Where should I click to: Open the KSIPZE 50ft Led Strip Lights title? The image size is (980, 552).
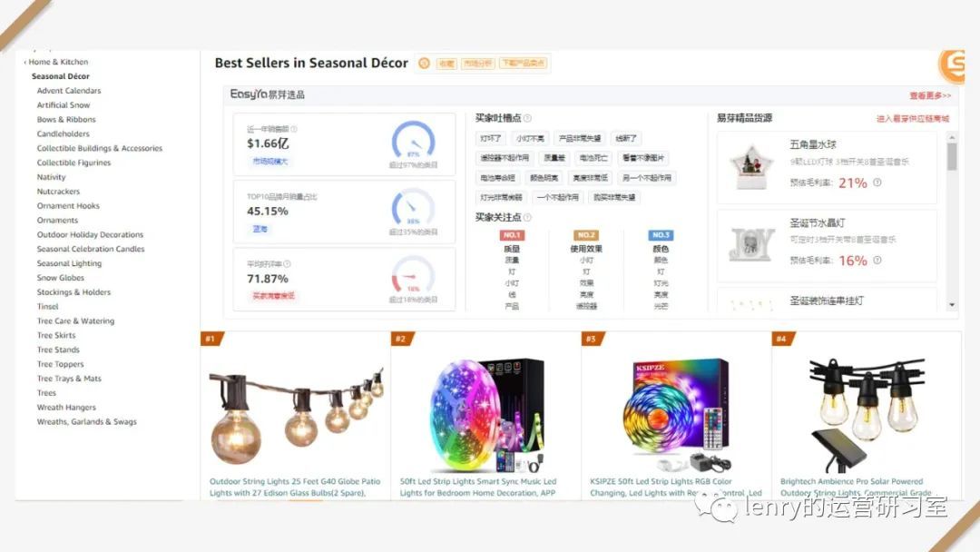(676, 487)
